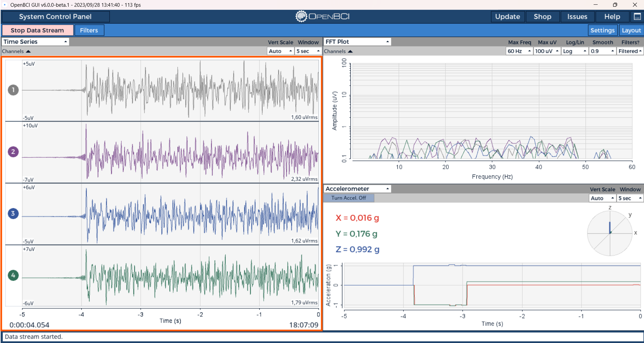Click 'Data stream started.' status message

(34, 337)
